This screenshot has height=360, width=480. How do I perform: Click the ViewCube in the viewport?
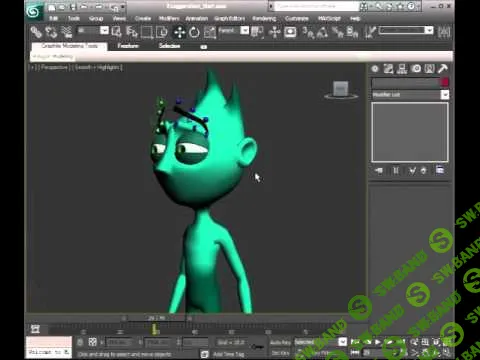341,90
